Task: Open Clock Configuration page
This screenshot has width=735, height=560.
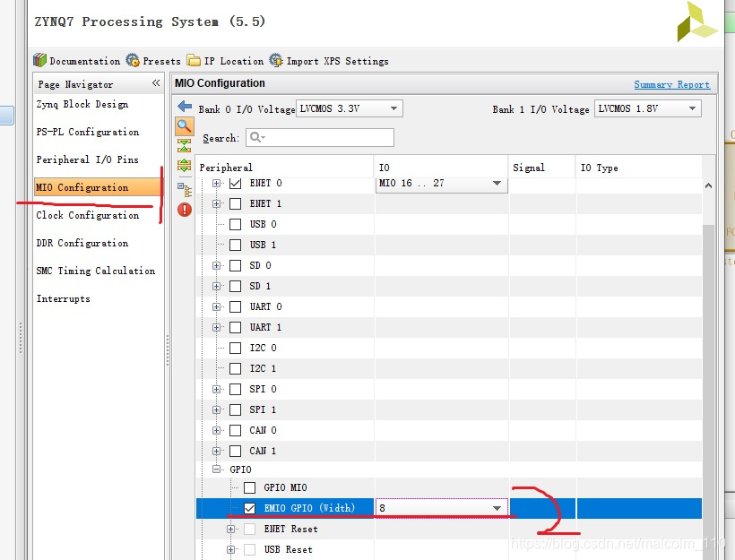Action: click(88, 215)
